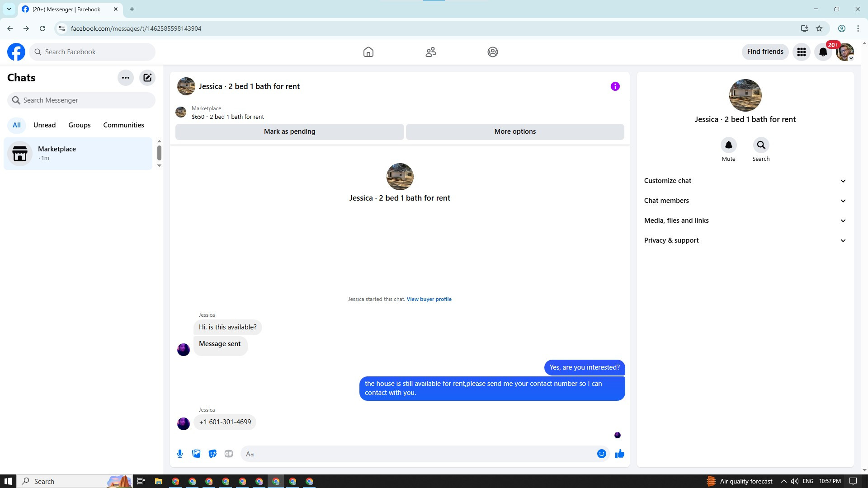
Task: Toggle the conversation information panel
Action: (x=615, y=86)
